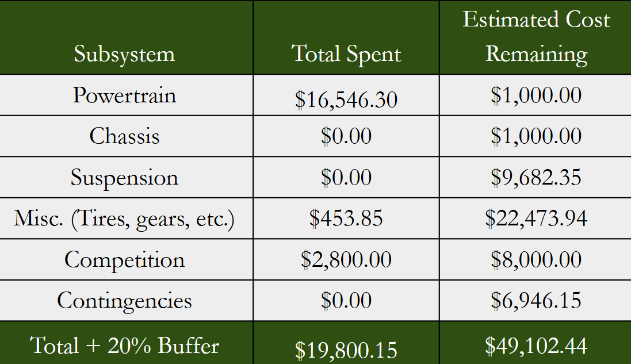Select the $8,000.00 Competition remaining cell
Screen dimensions: 631x364
(536, 259)
